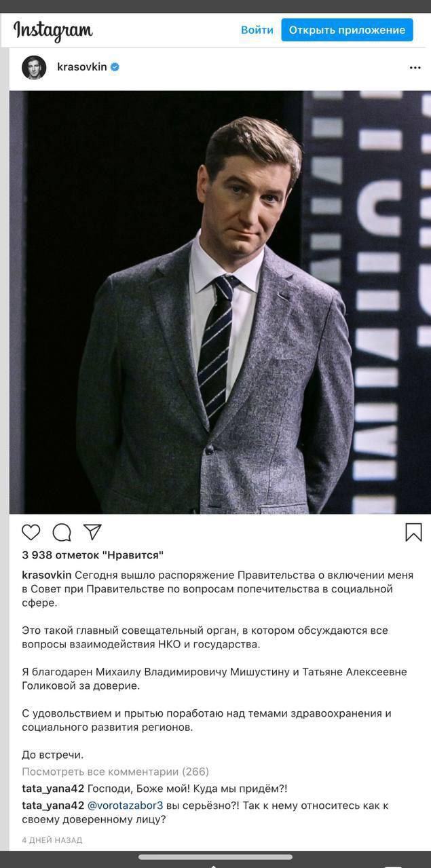Viewport: 431px width, 868px height.
Task: Tap the heart like icon
Action: (x=31, y=532)
